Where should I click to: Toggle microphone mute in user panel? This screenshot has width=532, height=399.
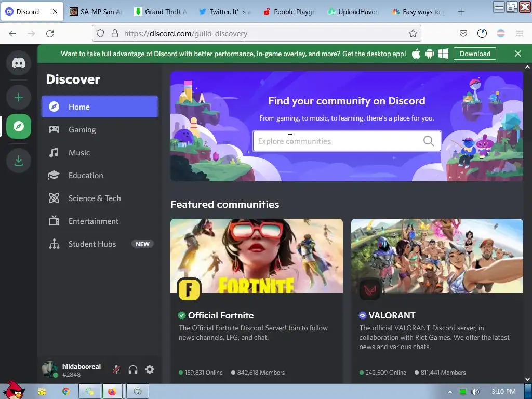click(116, 369)
